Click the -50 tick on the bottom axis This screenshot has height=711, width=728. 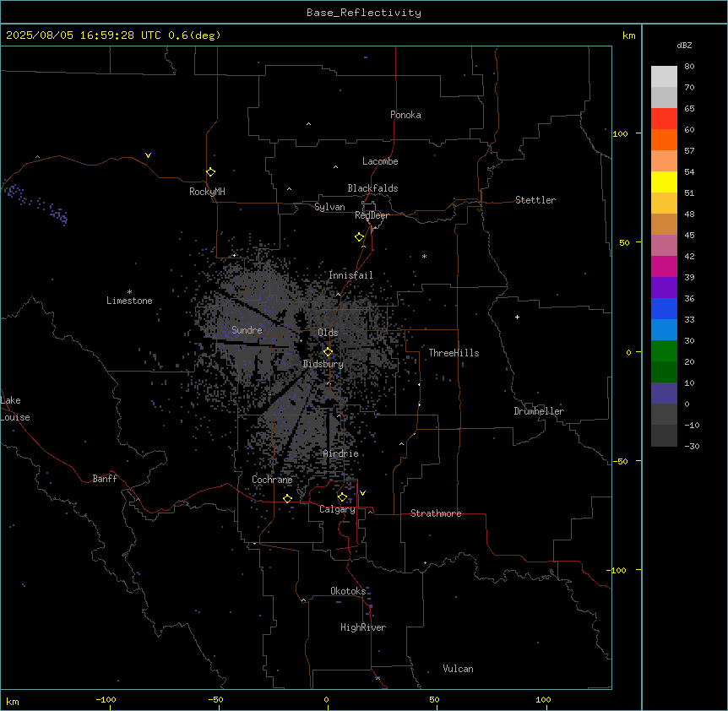[215, 699]
